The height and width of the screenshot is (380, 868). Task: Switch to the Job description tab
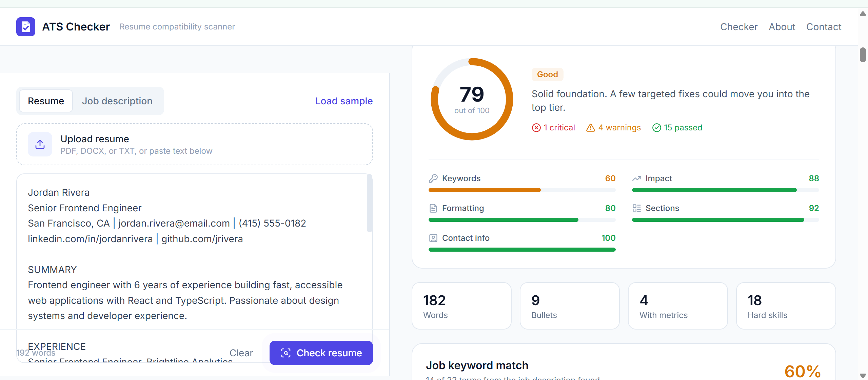point(117,101)
